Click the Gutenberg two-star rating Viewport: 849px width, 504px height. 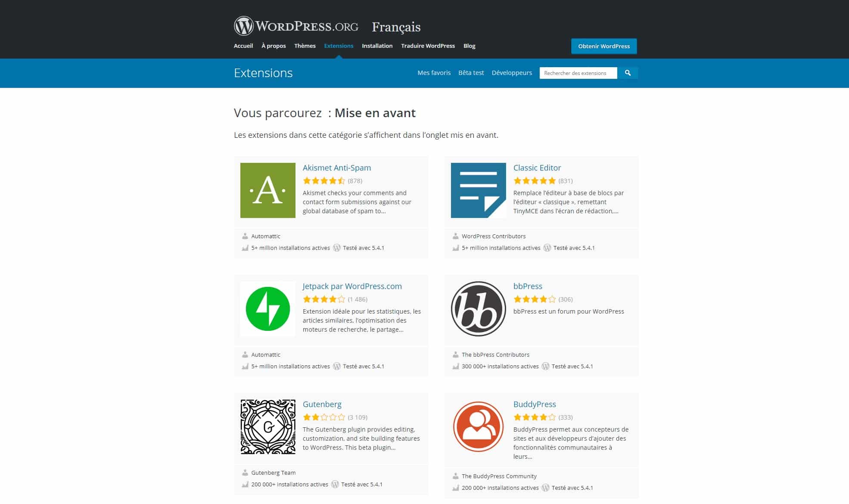click(323, 417)
